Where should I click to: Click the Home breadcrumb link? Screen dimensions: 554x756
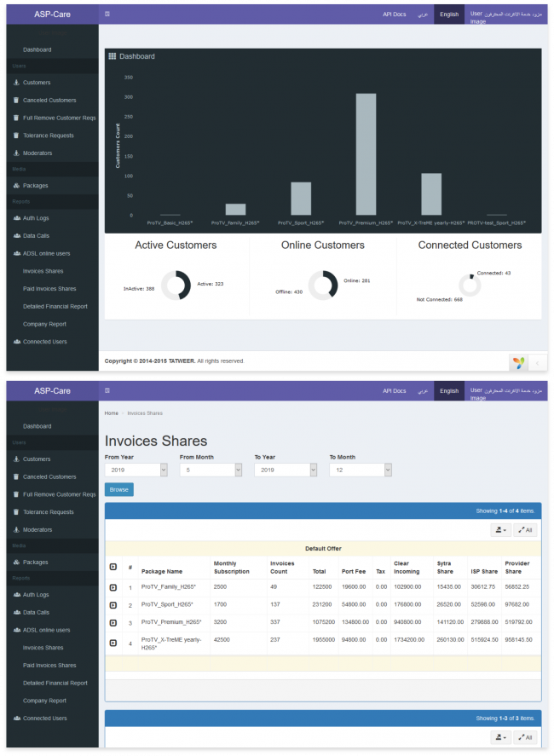[111, 413]
